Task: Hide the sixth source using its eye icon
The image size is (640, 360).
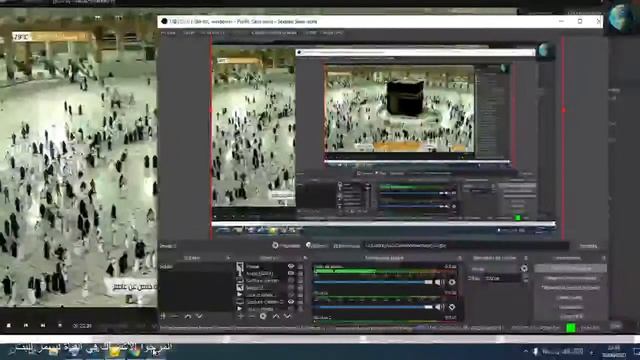Action: [x=291, y=302]
